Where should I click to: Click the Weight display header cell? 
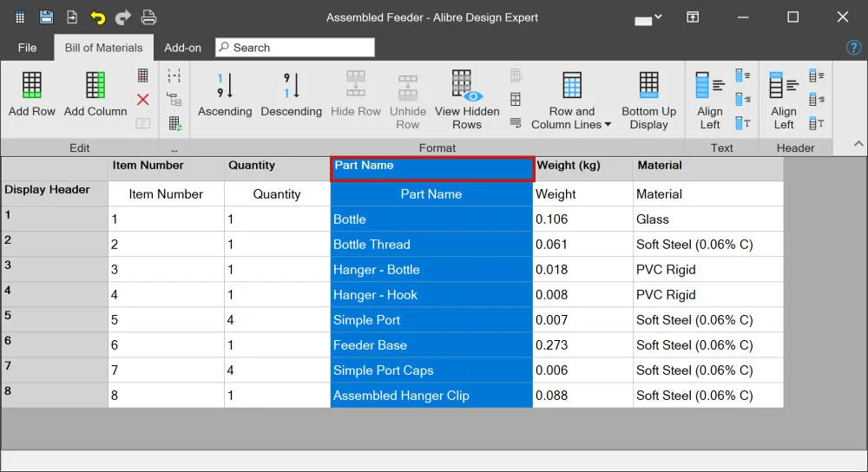point(583,193)
